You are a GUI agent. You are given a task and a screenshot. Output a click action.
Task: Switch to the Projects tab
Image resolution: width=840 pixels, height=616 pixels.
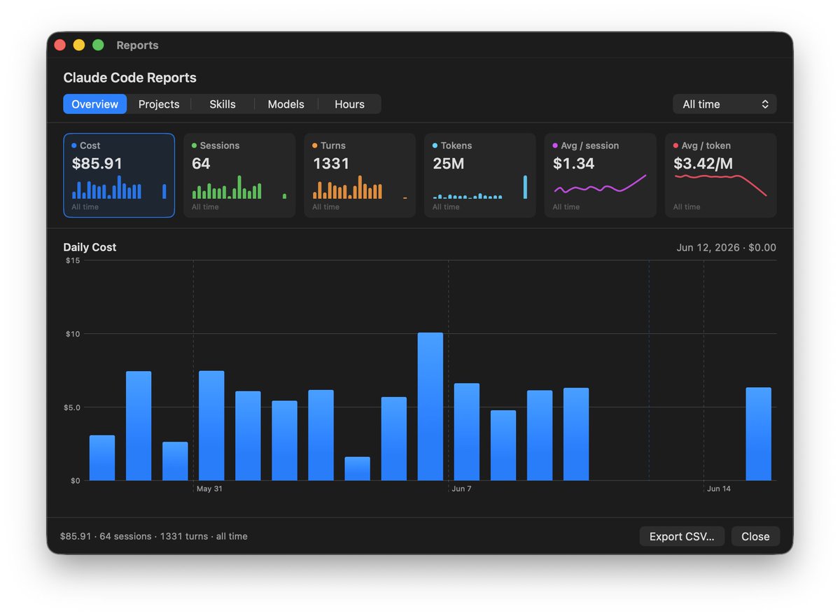159,104
